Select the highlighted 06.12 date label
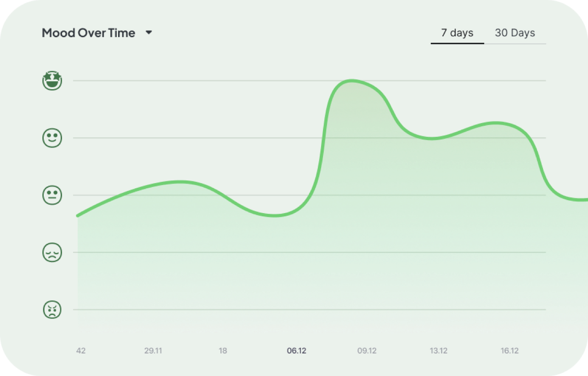This screenshot has width=588, height=376. [297, 351]
